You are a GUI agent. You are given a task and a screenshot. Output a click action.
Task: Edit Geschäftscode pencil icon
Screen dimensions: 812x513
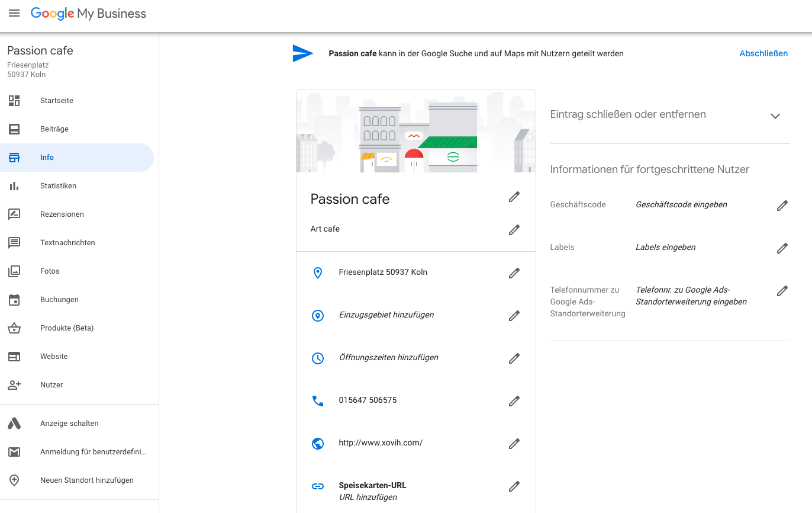pyautogui.click(x=782, y=206)
